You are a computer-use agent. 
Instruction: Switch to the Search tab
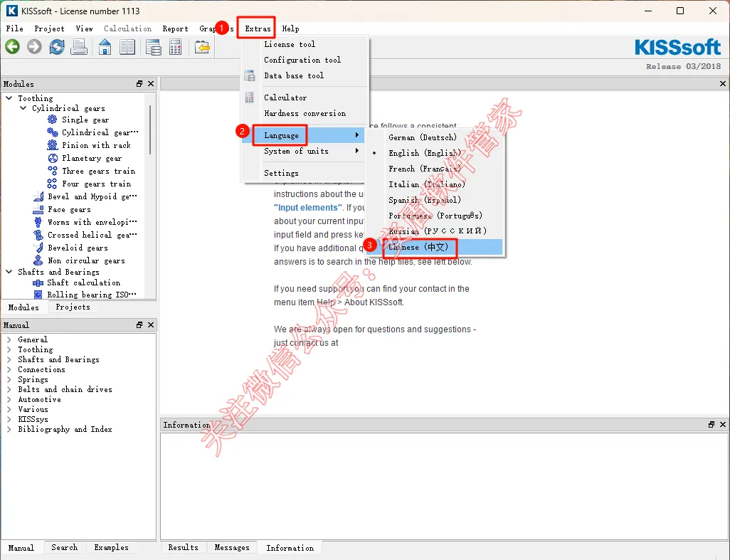coord(64,547)
